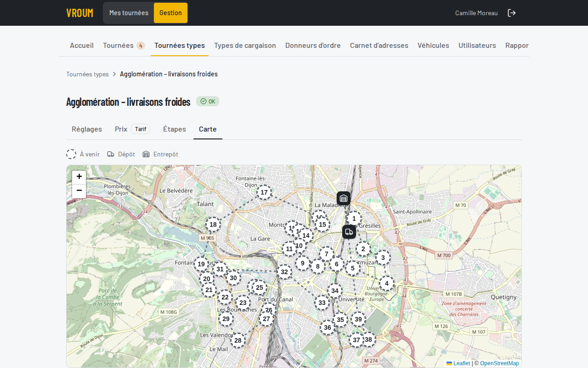The height and width of the screenshot is (368, 588).
Task: Select stop marker 3 on the map
Action: pos(383,258)
